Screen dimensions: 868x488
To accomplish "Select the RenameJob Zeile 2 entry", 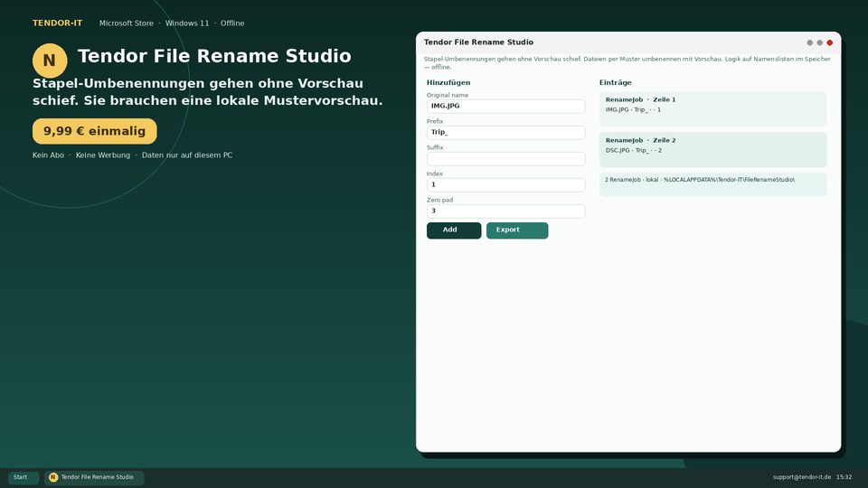I will point(712,149).
